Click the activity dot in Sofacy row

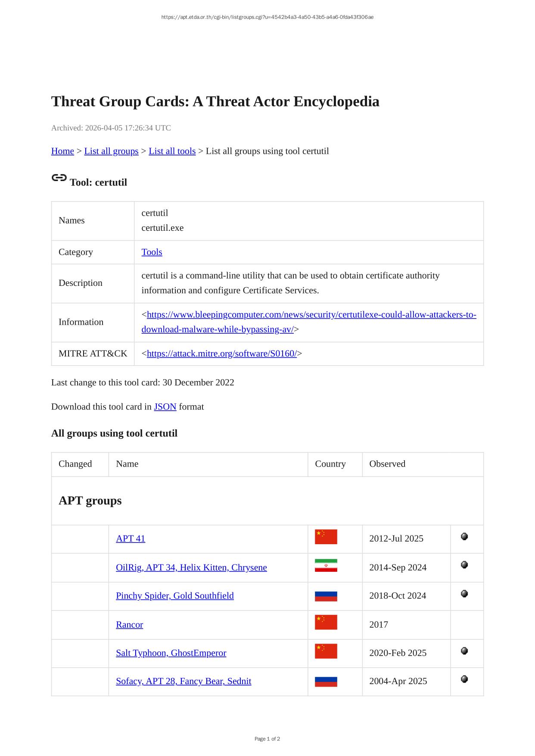click(x=464, y=679)
